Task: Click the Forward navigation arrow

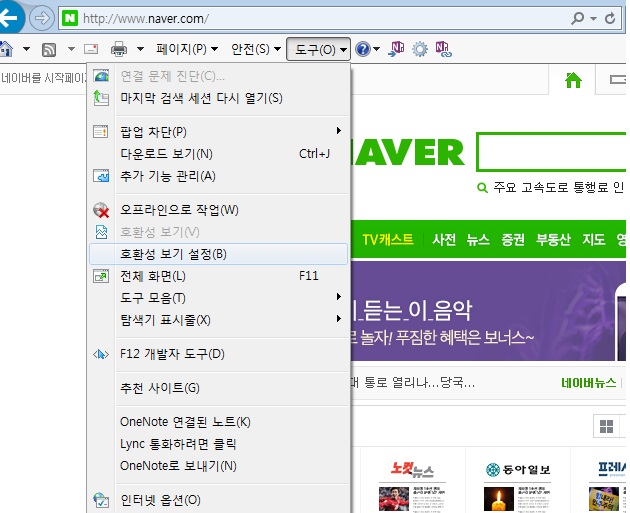Action: (42, 18)
